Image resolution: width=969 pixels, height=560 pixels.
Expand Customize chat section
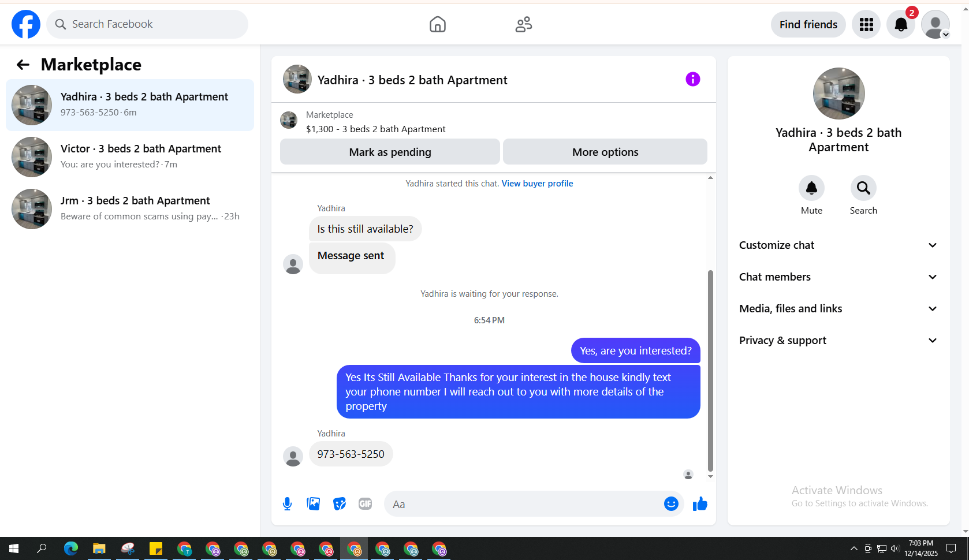[838, 245]
